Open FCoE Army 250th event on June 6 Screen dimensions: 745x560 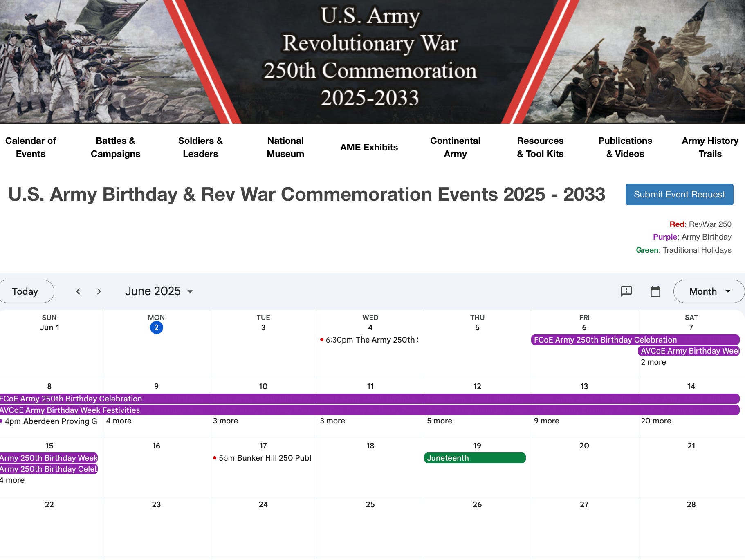(x=635, y=340)
